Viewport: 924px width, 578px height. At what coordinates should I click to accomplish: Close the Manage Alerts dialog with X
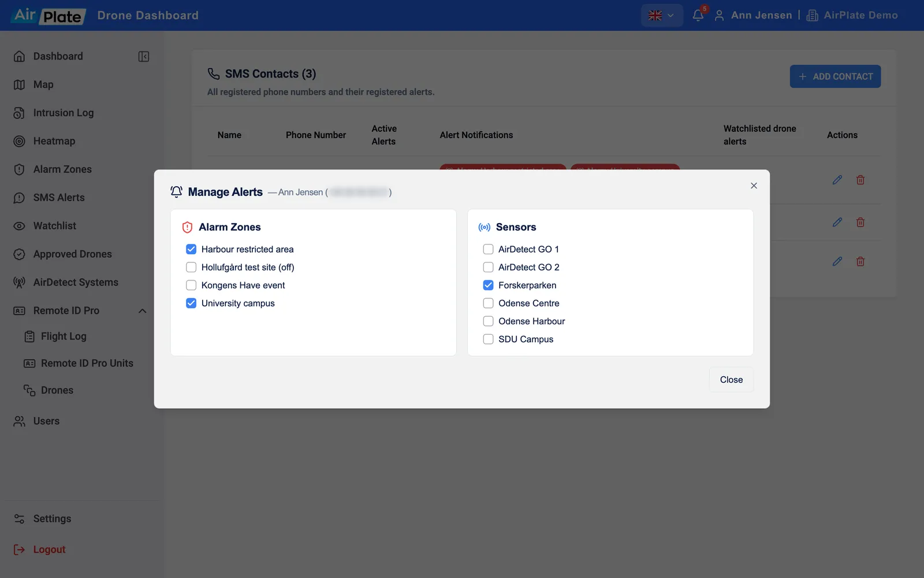point(754,186)
